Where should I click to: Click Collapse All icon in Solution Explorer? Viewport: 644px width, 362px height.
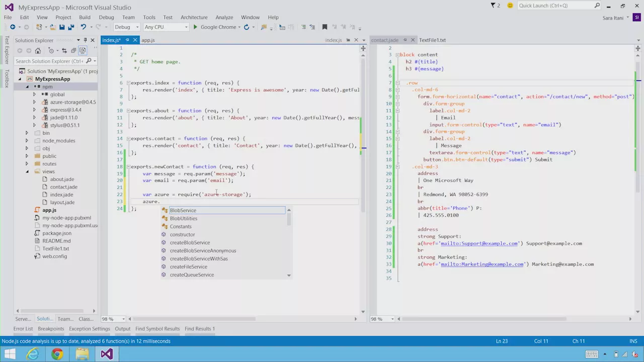point(73,50)
